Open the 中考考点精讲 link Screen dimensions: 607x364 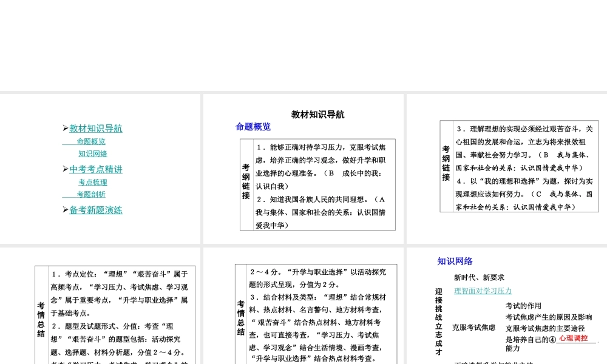click(x=96, y=169)
